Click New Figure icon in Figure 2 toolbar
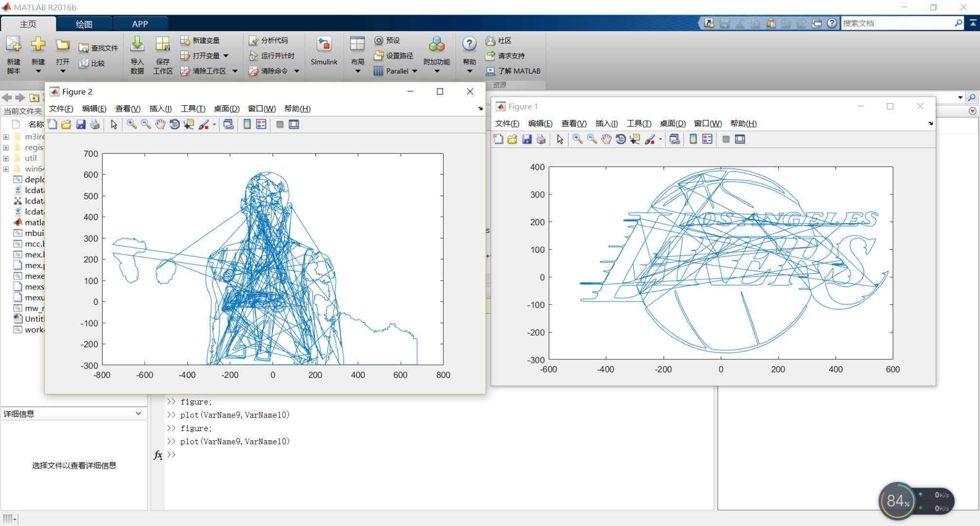 pyautogui.click(x=52, y=124)
